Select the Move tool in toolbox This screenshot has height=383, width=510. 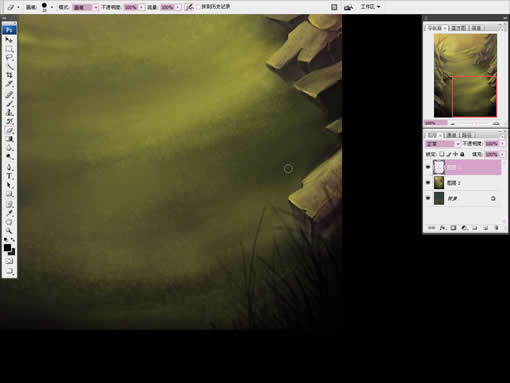click(x=9, y=40)
